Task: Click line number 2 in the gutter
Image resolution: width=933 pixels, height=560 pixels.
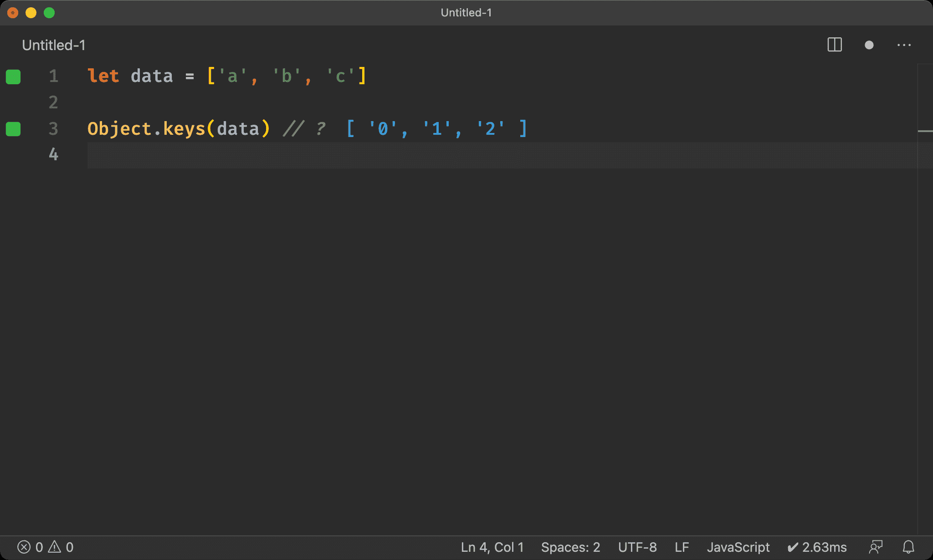Action: 53,102
